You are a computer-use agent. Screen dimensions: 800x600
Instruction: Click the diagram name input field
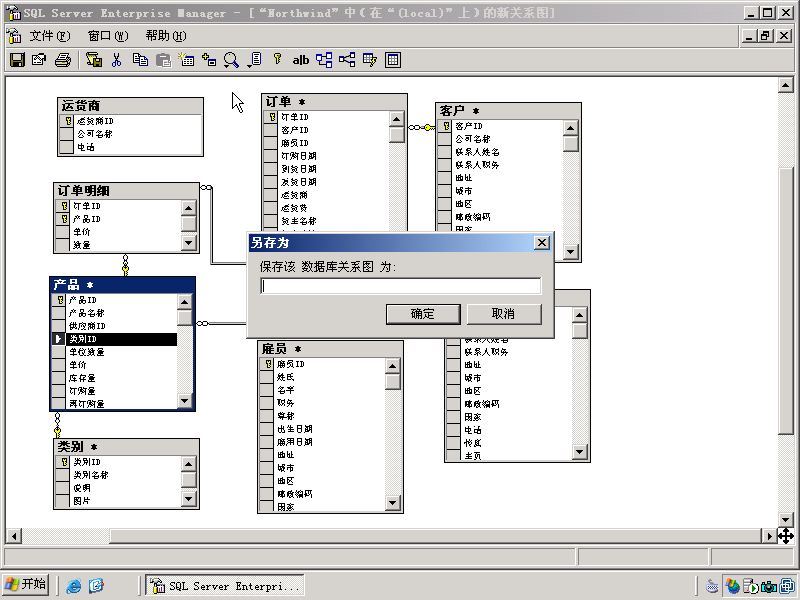point(401,286)
